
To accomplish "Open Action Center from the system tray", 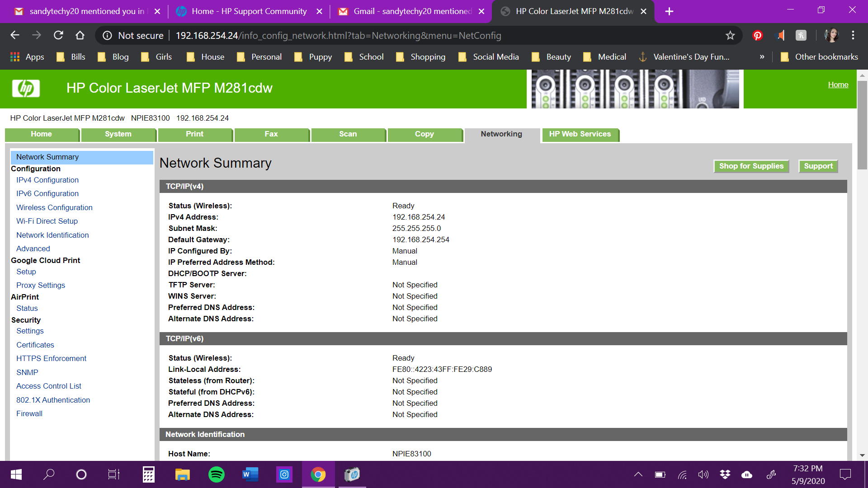I will click(x=845, y=474).
